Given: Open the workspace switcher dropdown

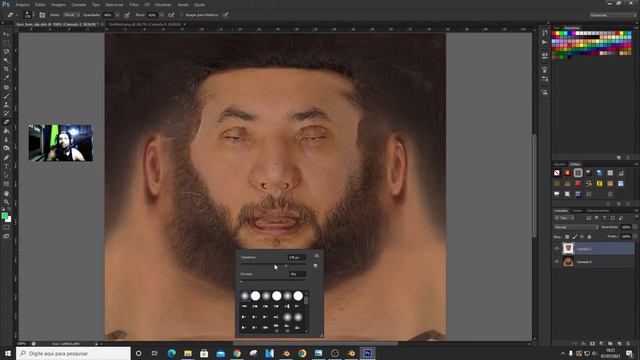Looking at the screenshot, I should click(613, 15).
